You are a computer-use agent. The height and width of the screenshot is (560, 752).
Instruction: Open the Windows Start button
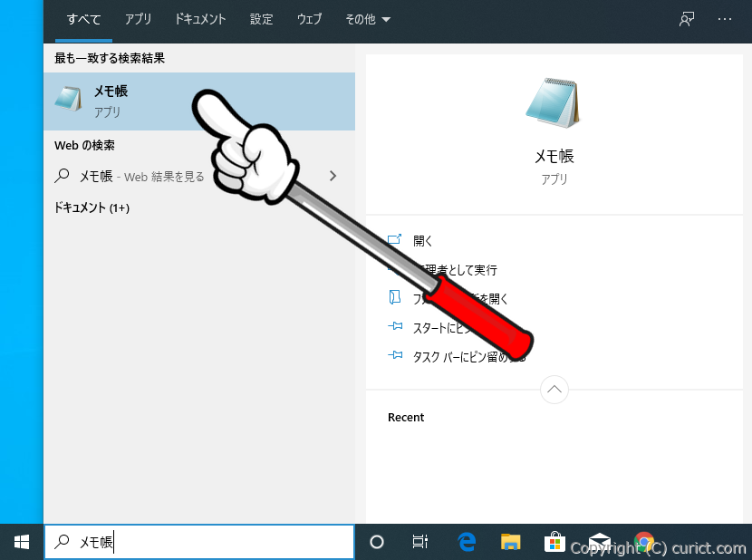22,542
